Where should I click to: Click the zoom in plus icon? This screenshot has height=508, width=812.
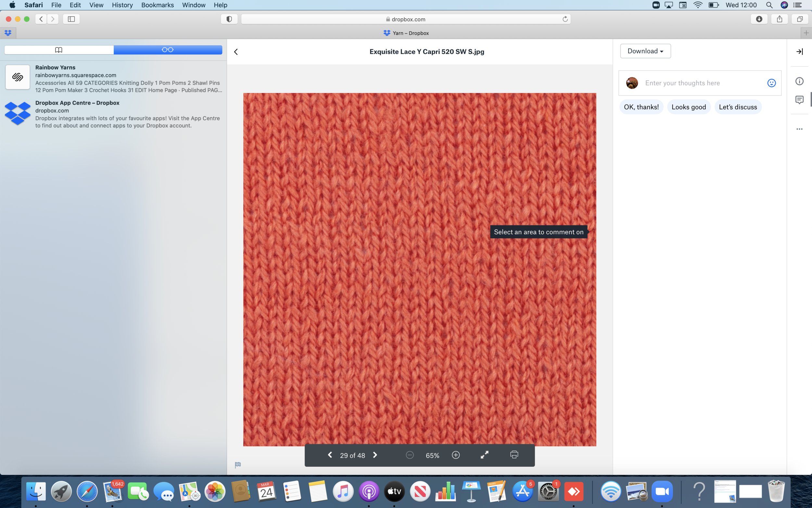(x=455, y=455)
